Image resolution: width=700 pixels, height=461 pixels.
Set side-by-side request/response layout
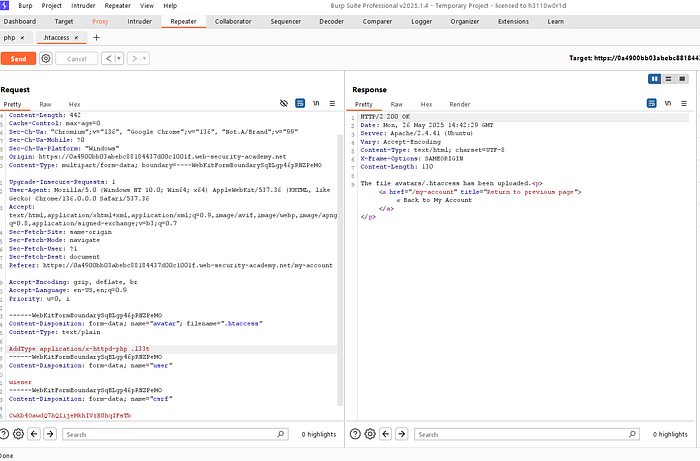pos(654,79)
